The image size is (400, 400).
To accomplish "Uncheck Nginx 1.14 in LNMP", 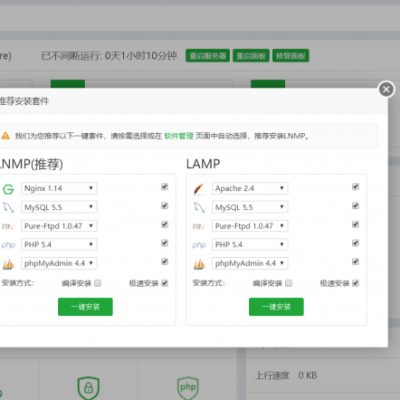I will pos(164,187).
